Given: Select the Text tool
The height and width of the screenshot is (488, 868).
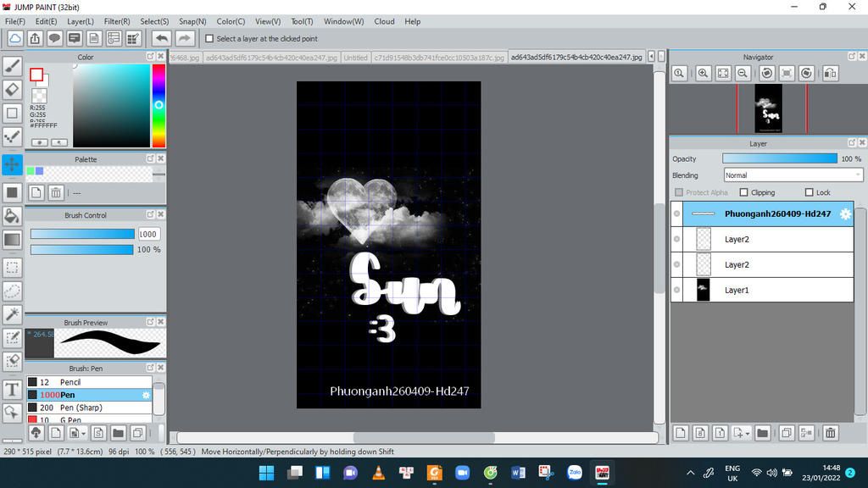Looking at the screenshot, I should pyautogui.click(x=12, y=390).
